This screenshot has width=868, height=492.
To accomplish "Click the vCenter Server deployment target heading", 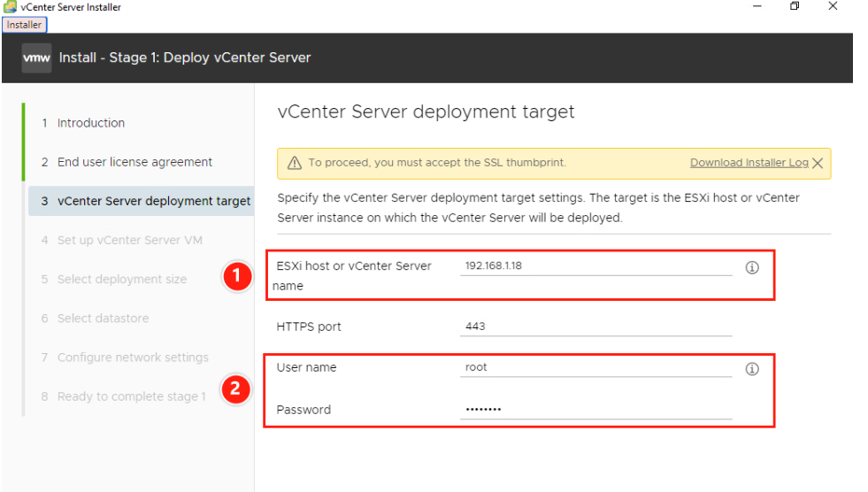I will [x=426, y=111].
